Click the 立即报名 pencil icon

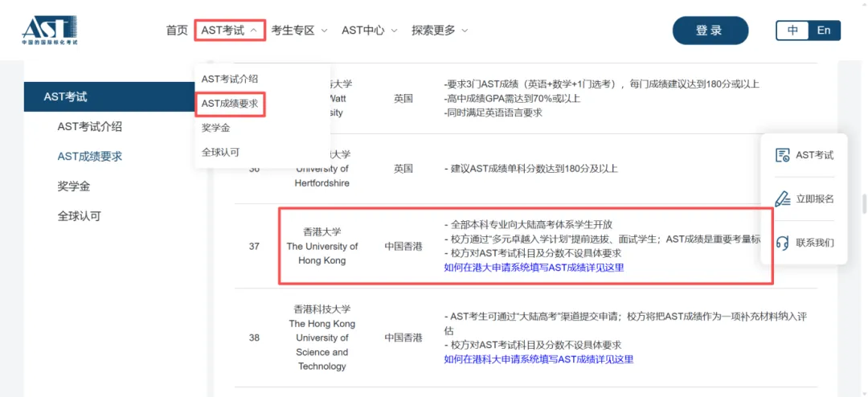click(x=782, y=198)
